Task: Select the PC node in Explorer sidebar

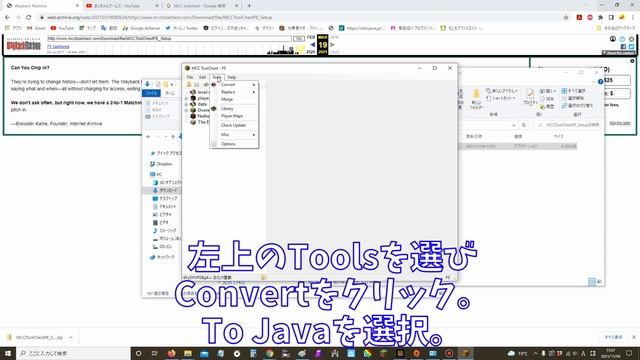Action: tap(156, 174)
